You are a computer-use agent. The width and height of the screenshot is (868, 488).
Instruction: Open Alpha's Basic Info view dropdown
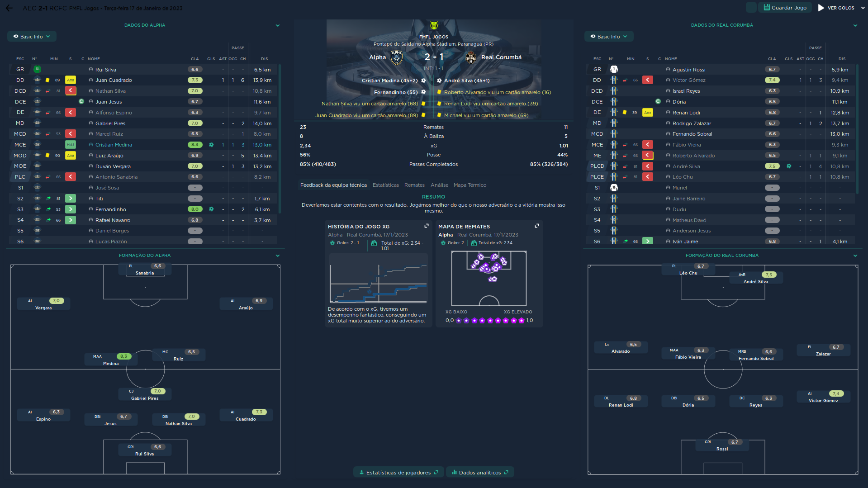32,37
